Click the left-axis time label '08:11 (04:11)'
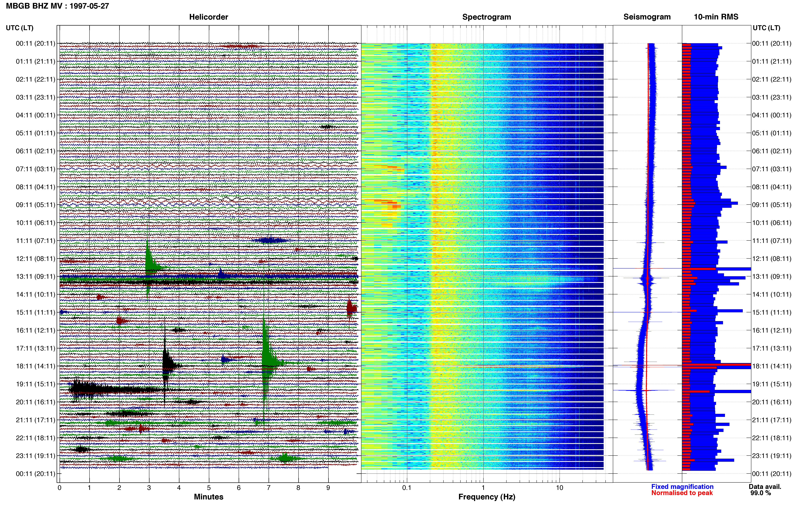The width and height of the screenshot is (812, 508). point(35,187)
